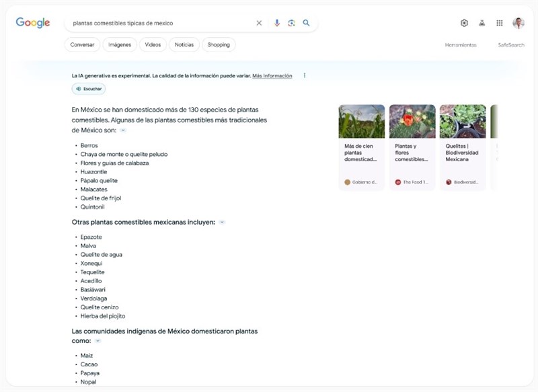Viewport: 538px width, 392px height.
Task: Follow the Más información link
Action: (272, 76)
